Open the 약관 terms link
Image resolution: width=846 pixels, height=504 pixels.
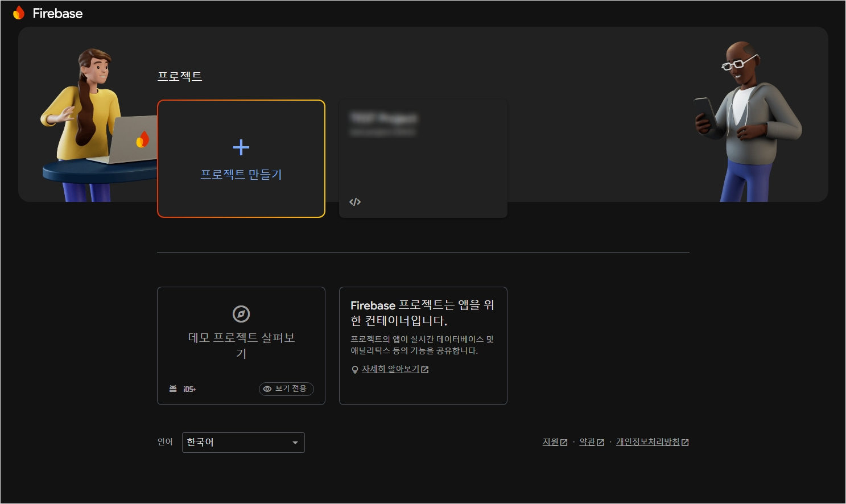(587, 442)
